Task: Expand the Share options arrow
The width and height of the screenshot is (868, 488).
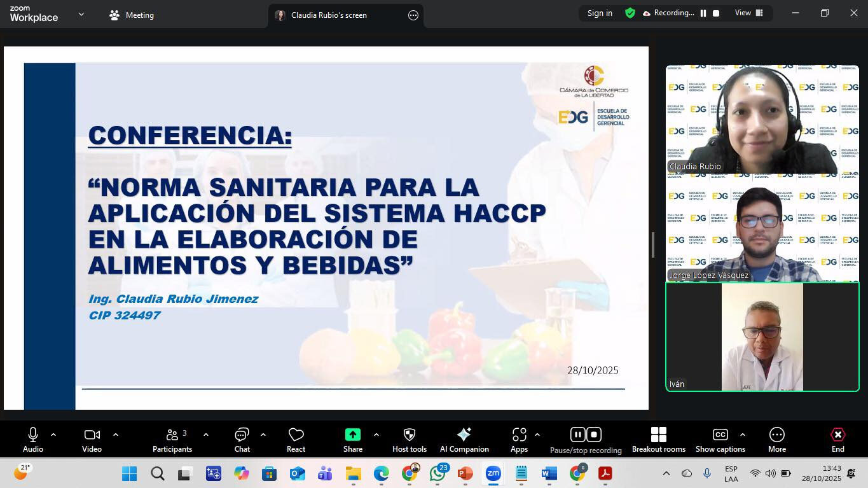Action: (376, 435)
